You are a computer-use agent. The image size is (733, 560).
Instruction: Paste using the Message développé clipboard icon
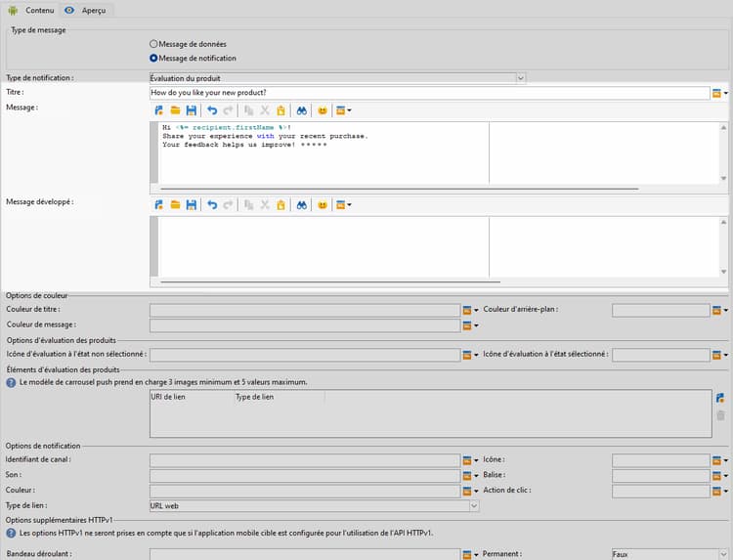click(280, 204)
